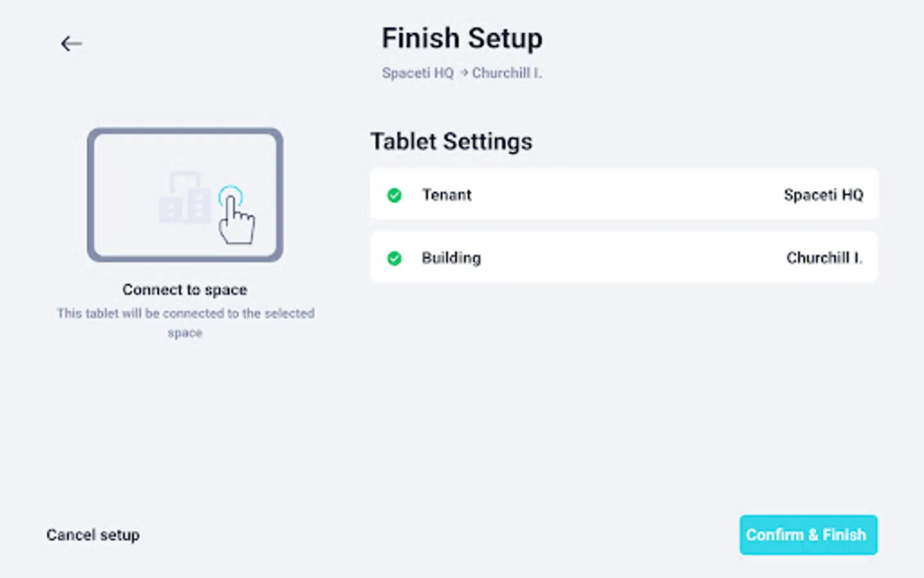The image size is (924, 578).
Task: Open the Building settings row
Action: click(x=624, y=258)
